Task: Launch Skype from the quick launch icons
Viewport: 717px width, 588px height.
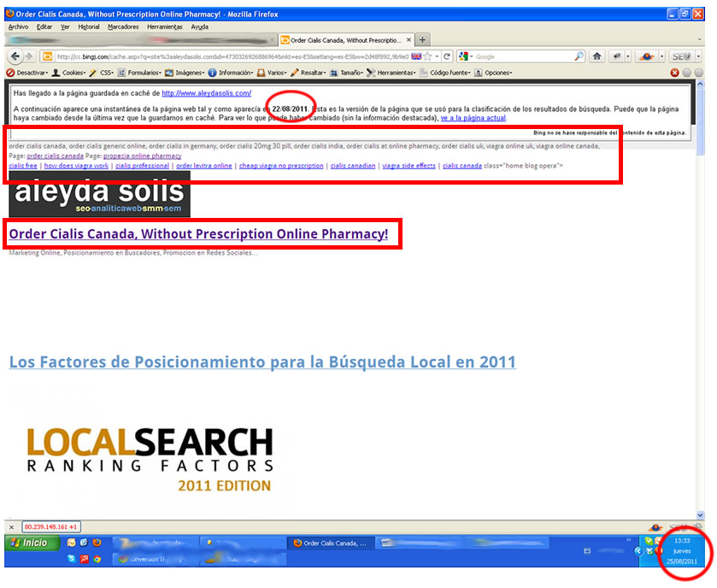Action: click(71, 559)
